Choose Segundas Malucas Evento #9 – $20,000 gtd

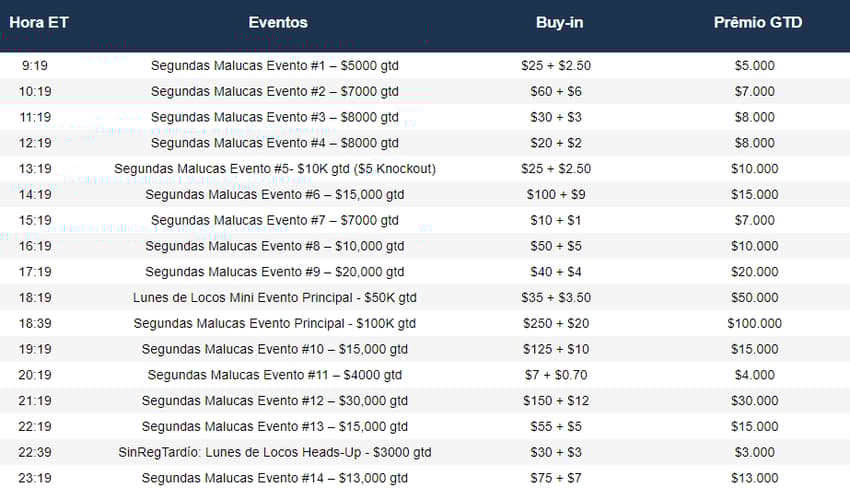274,272
